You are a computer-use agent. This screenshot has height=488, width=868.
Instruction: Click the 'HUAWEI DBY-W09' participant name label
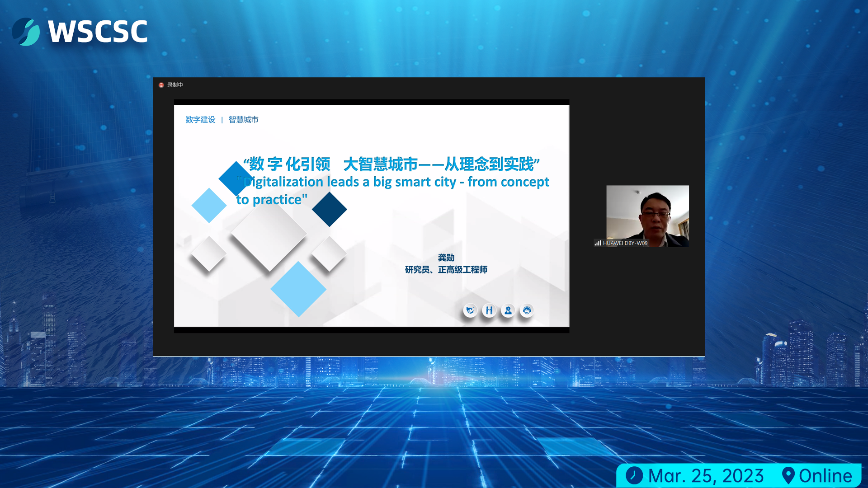(x=625, y=243)
